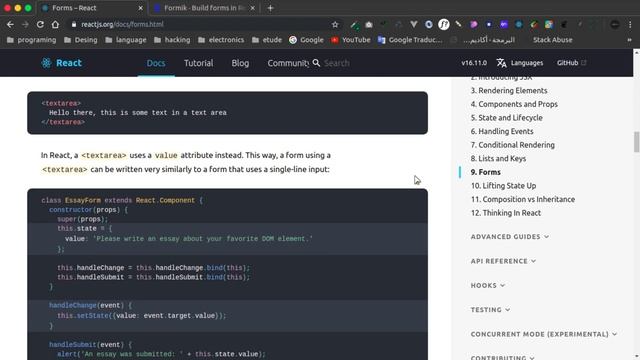Close the Formik tab

click(253, 8)
